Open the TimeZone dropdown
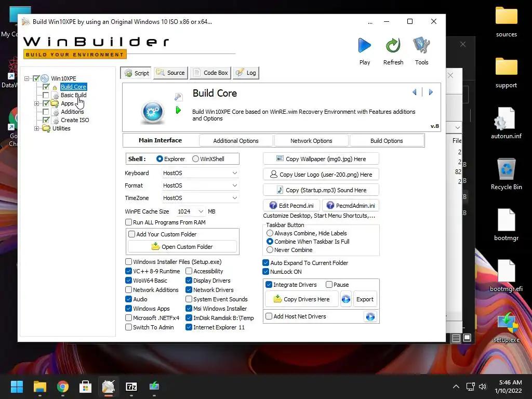This screenshot has height=399, width=532. tap(200, 198)
